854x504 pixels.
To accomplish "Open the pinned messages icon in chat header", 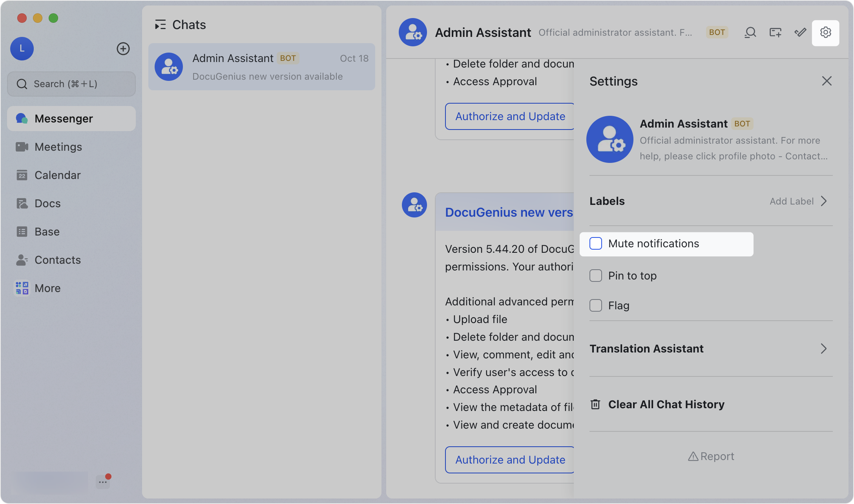I will 800,33.
